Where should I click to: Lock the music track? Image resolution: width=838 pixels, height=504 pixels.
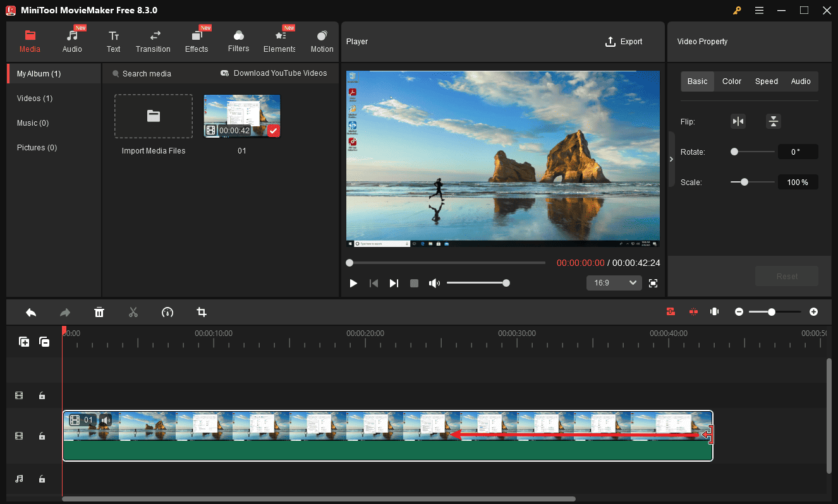pos(42,479)
